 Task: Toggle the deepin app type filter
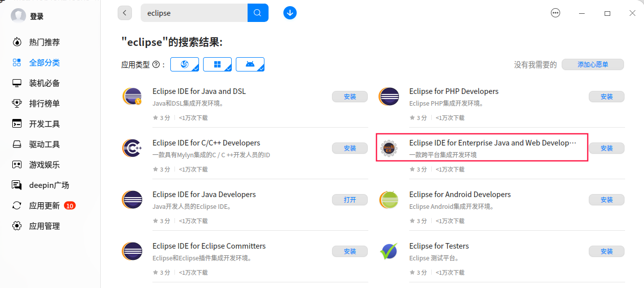click(185, 64)
